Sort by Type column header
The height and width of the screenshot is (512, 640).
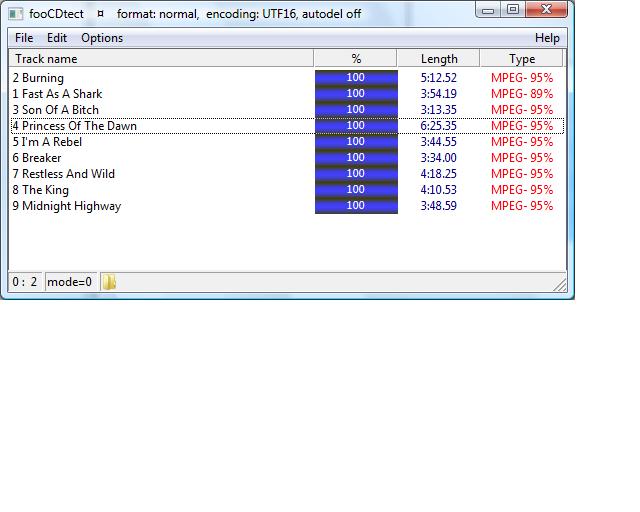point(522,59)
